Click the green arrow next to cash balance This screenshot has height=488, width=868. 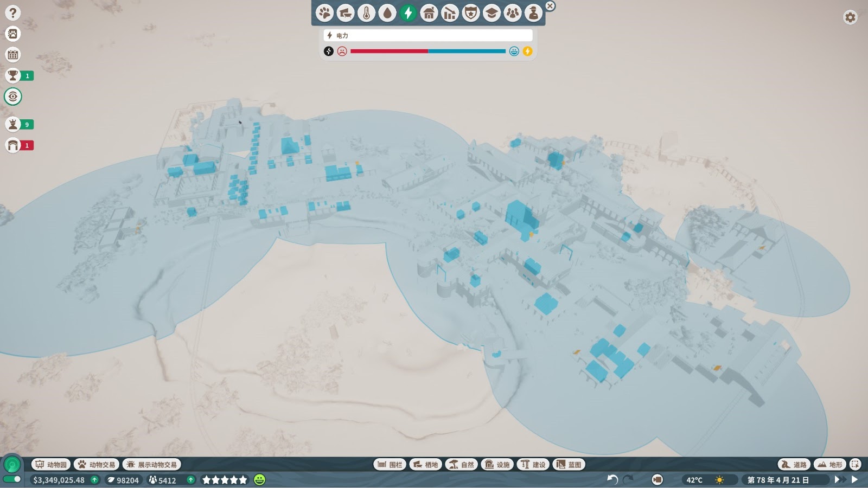94,480
